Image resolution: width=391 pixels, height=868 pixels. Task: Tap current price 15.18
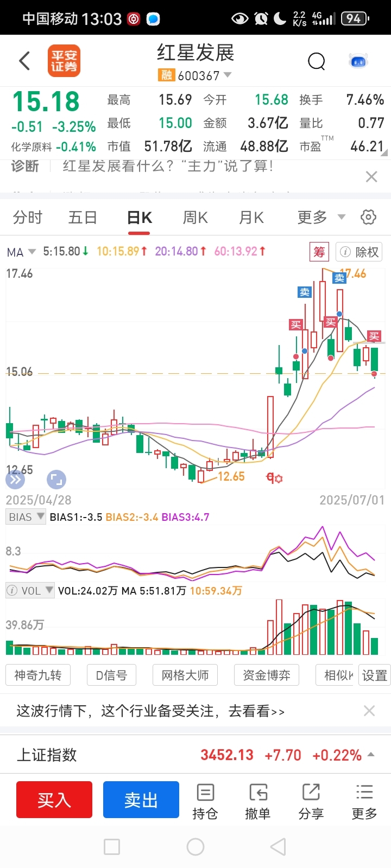click(46, 102)
